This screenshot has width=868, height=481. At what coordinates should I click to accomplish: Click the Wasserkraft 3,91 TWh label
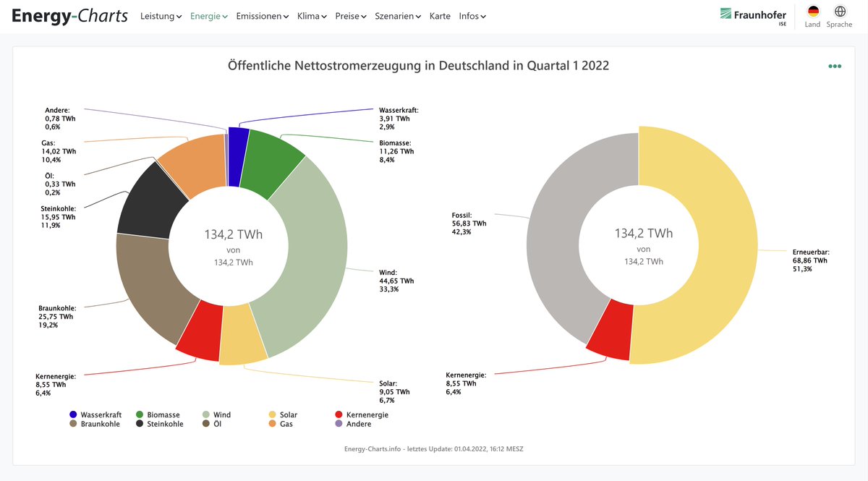coord(399,118)
